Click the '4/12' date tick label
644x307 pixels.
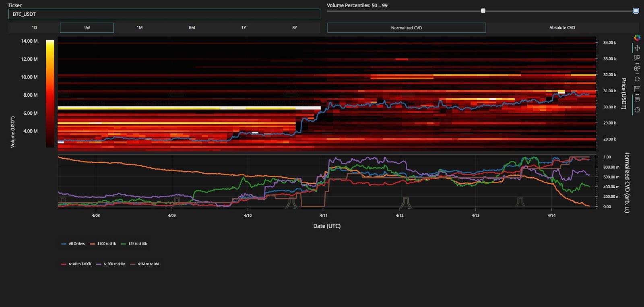point(399,216)
